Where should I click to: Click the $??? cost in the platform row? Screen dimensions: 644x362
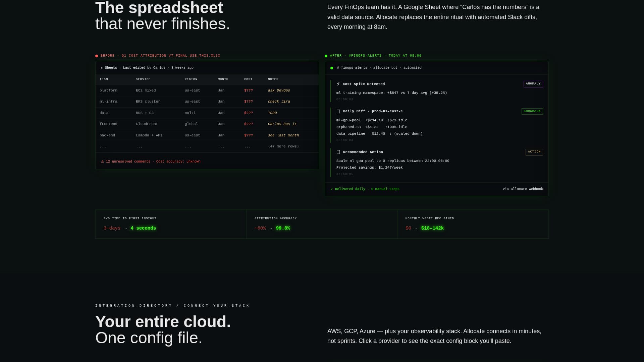pyautogui.click(x=249, y=90)
